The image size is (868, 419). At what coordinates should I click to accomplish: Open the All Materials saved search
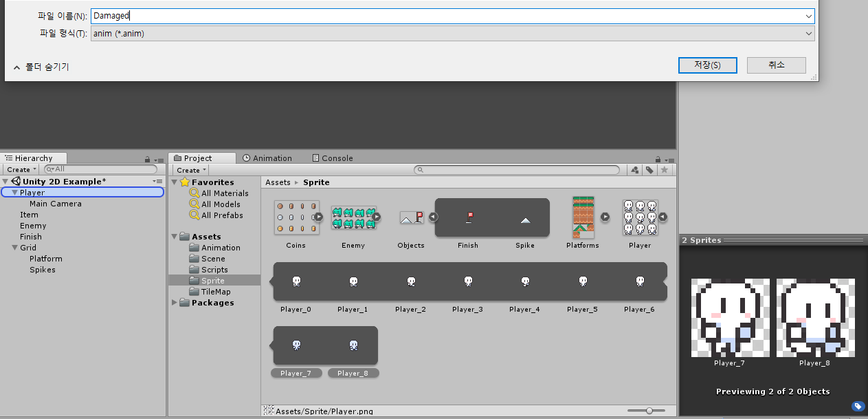tap(225, 193)
